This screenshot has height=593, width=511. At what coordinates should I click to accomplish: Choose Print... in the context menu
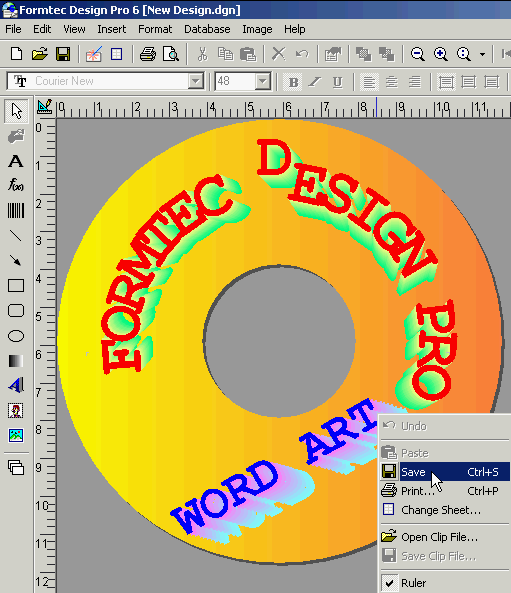[x=445, y=491]
